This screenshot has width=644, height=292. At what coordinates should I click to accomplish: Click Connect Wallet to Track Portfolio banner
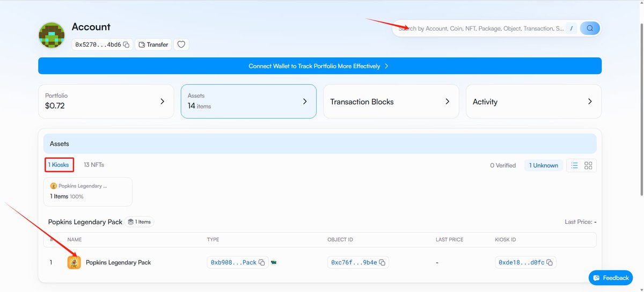pos(320,66)
